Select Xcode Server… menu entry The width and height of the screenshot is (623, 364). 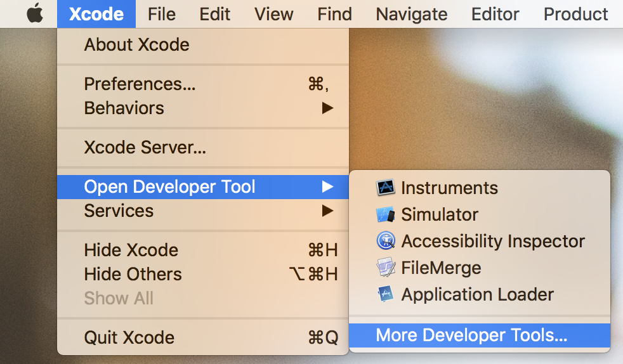point(145,148)
